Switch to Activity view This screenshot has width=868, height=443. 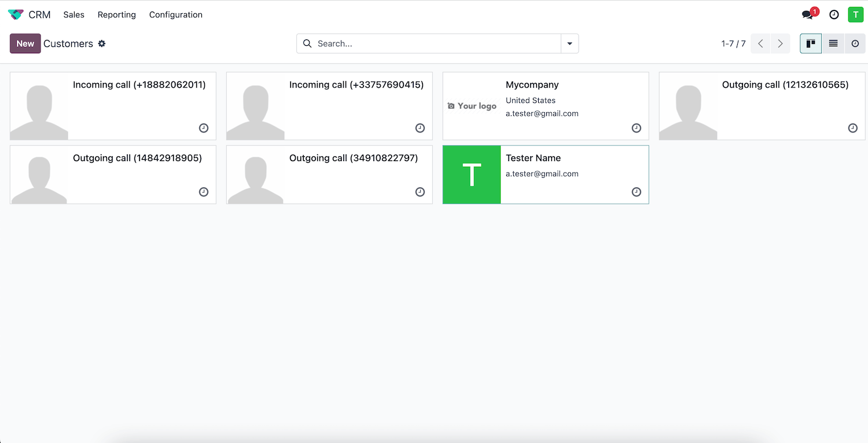coord(855,43)
